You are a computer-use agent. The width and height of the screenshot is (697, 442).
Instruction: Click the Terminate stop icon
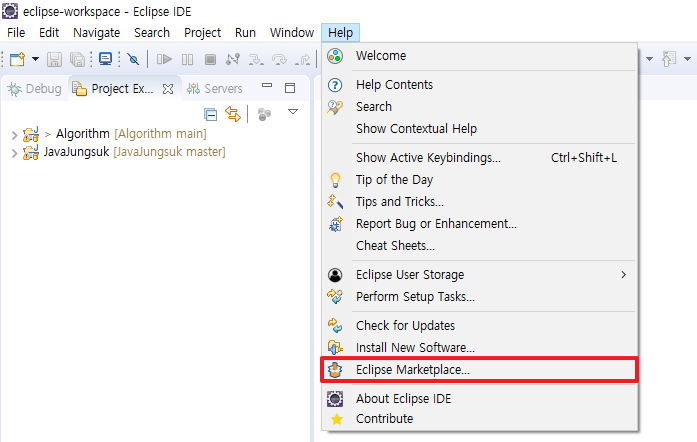tap(210, 59)
